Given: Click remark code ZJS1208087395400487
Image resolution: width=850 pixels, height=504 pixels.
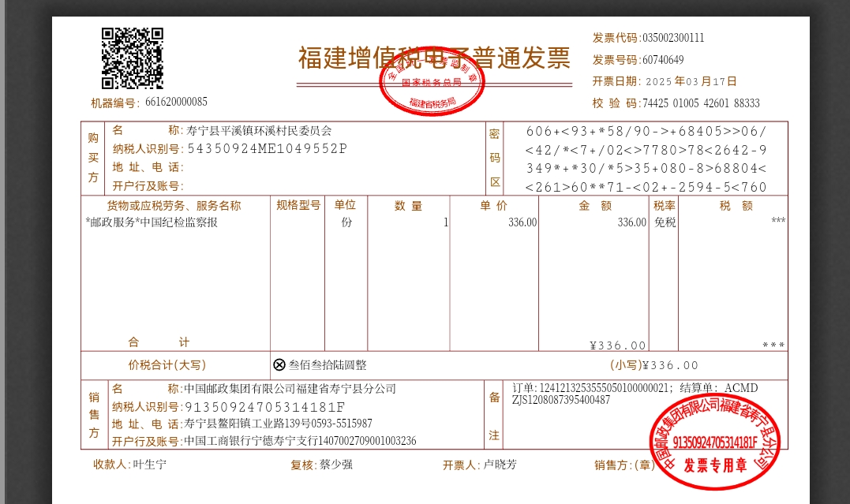Looking at the screenshot, I should coord(561,400).
